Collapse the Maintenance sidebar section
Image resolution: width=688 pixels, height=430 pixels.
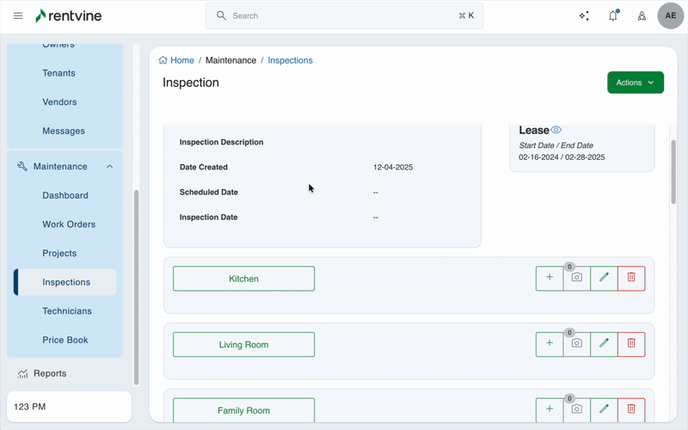click(110, 167)
